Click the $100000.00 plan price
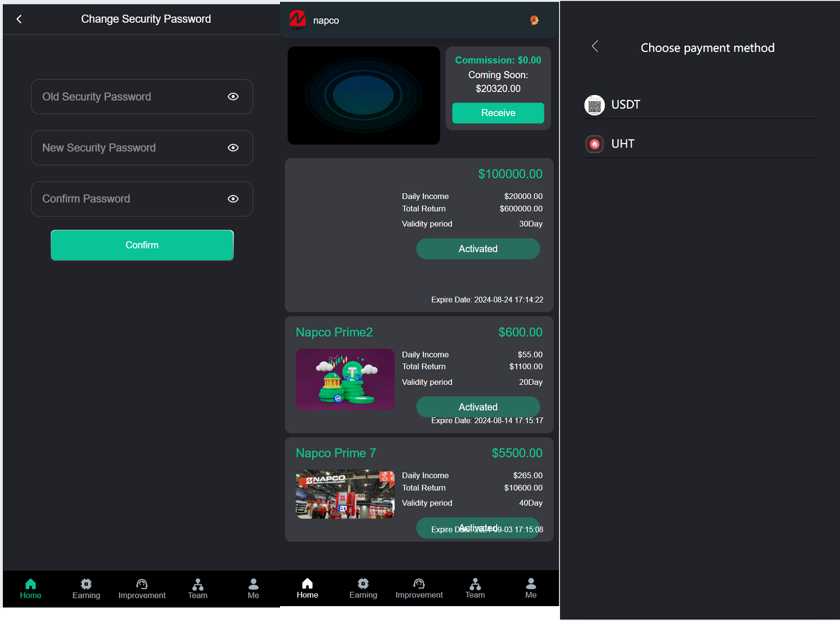840x621 pixels. (510, 174)
